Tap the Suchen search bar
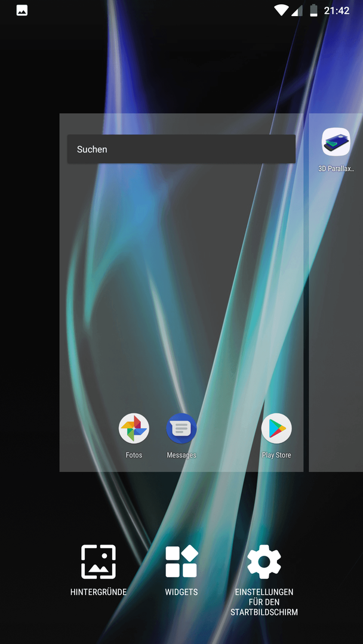This screenshot has height=644, width=363. point(181,149)
